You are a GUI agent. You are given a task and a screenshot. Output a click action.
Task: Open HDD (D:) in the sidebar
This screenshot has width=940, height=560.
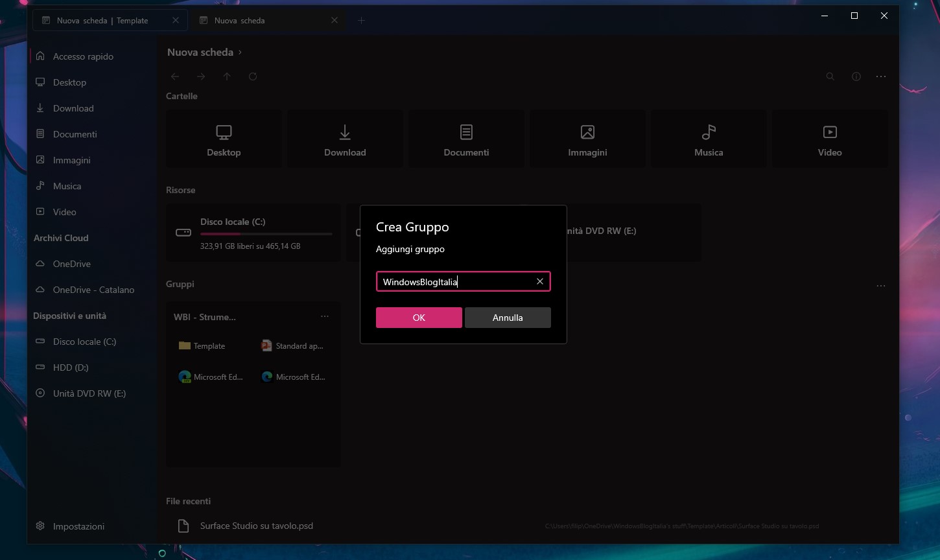(x=91, y=367)
